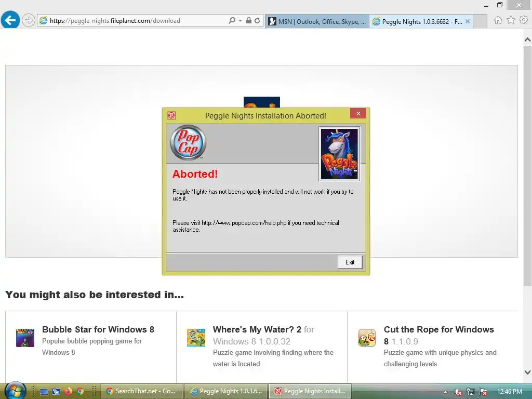
Task: Open the Windows Start orb
Action: pyautogui.click(x=15, y=391)
